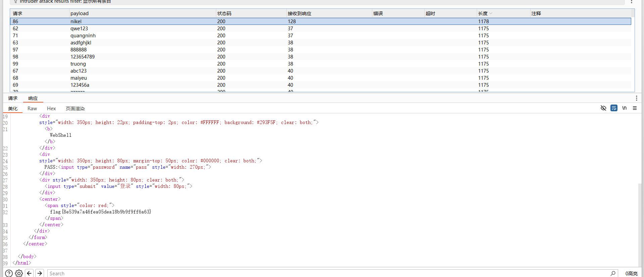Click the length value 1178
The width and height of the screenshot is (644, 277).
point(484,21)
